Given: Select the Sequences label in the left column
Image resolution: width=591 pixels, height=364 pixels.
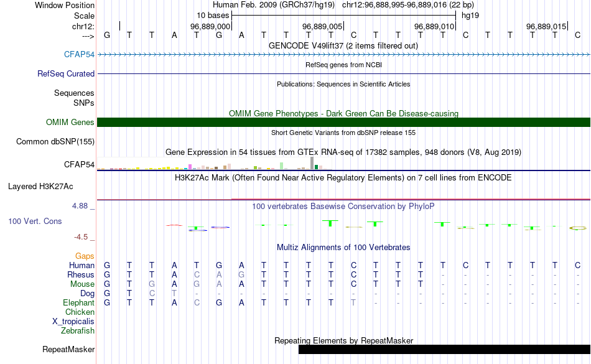Looking at the screenshot, I should coord(74,93).
